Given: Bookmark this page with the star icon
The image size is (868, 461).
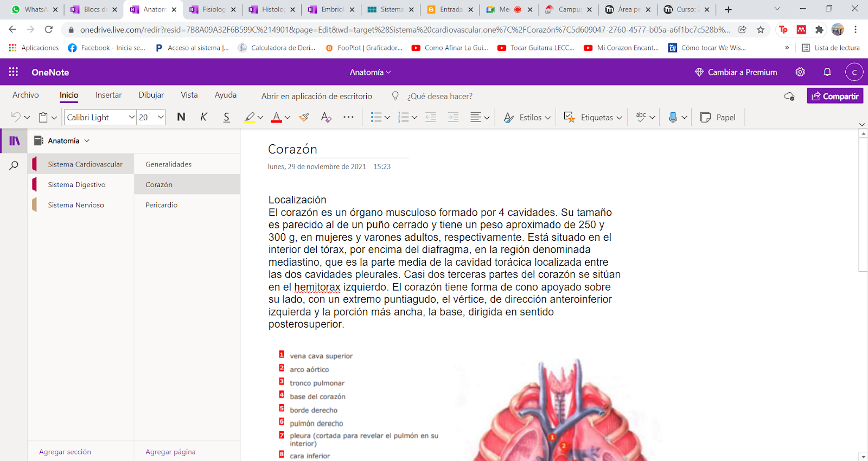Looking at the screenshot, I should (761, 30).
